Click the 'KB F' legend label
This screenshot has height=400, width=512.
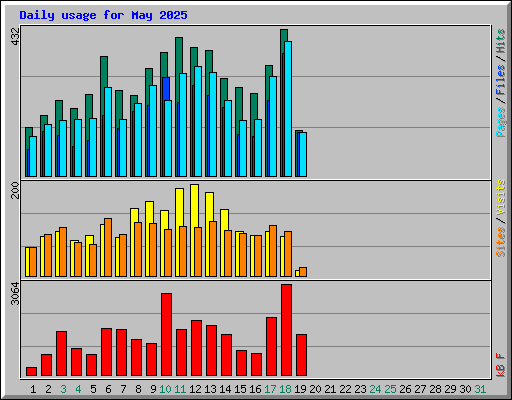tap(500, 365)
